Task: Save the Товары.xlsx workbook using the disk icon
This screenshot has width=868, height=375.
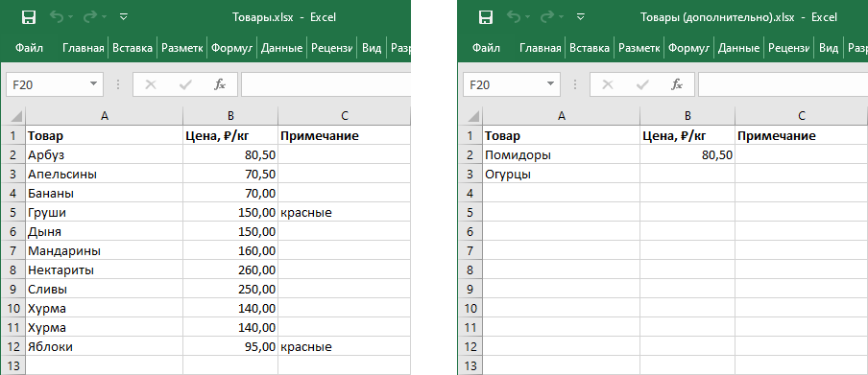Action: pyautogui.click(x=29, y=17)
